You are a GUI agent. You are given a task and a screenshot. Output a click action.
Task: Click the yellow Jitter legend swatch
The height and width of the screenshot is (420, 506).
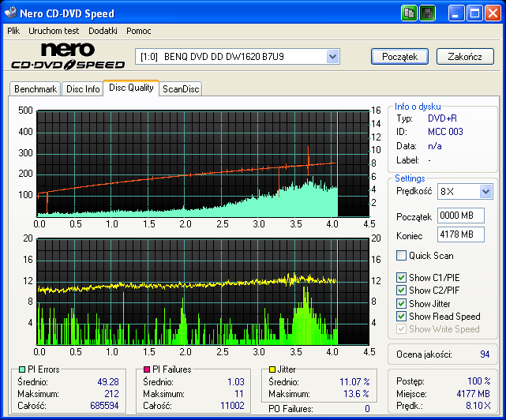(x=272, y=369)
